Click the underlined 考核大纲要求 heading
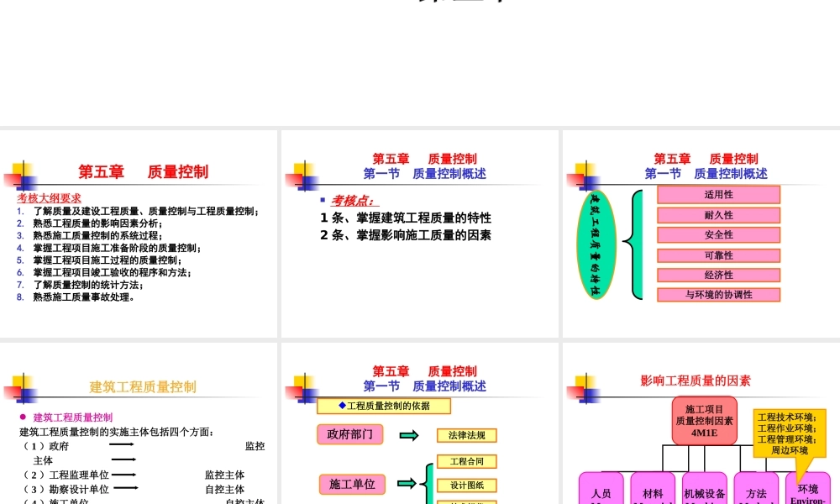 [49, 197]
